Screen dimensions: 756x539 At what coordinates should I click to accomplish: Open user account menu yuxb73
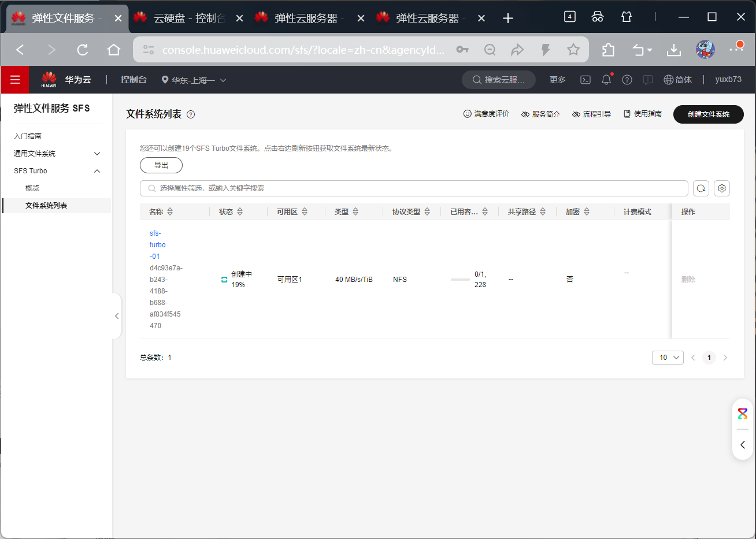[x=728, y=80]
